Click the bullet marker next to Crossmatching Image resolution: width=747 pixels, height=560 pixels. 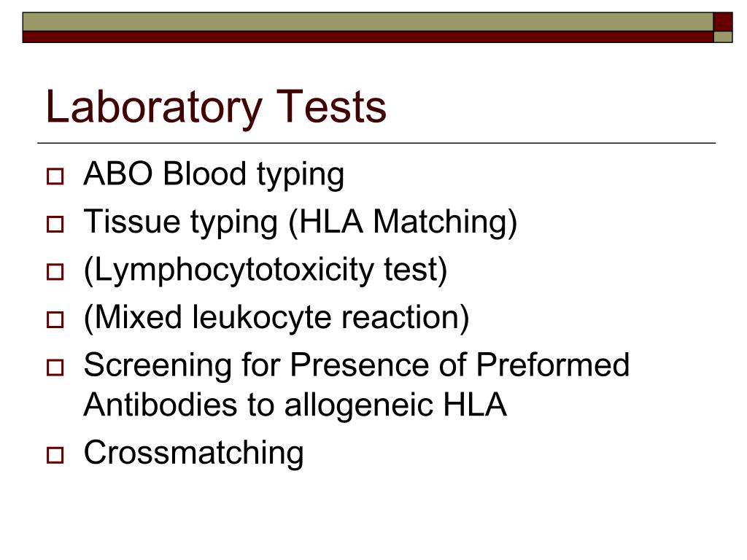point(55,455)
